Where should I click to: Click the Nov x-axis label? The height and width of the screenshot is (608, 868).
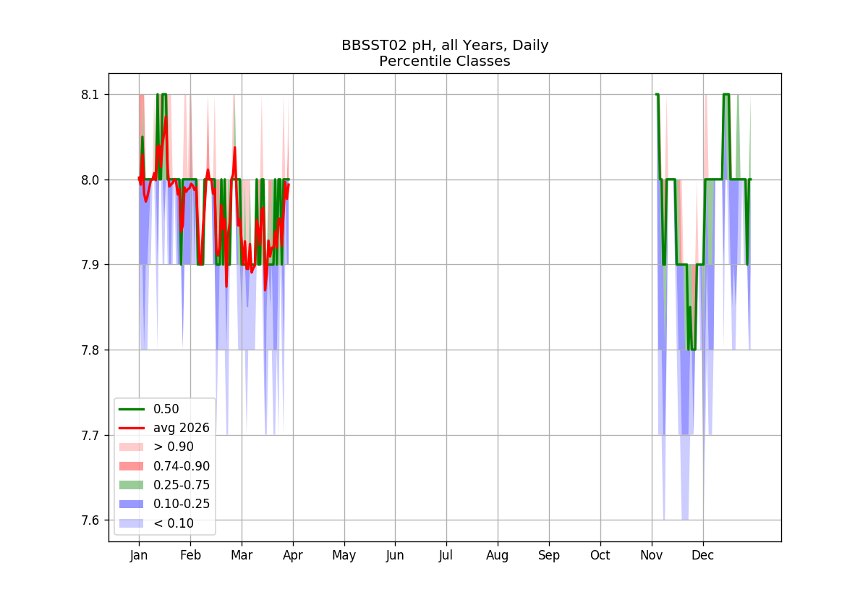pos(652,556)
